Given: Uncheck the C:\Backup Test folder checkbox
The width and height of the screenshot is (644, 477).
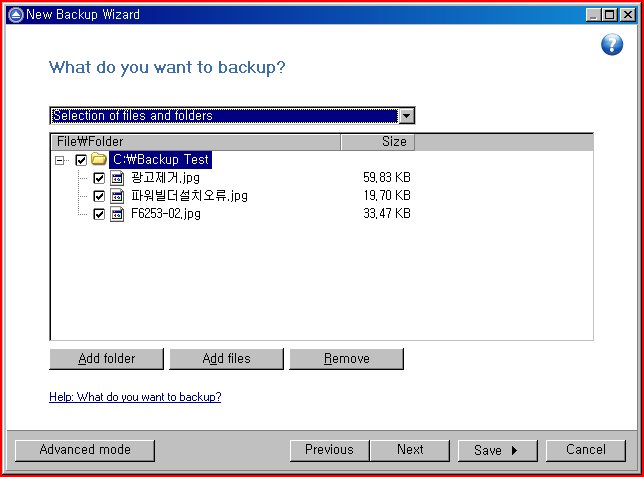Looking at the screenshot, I should [81, 160].
